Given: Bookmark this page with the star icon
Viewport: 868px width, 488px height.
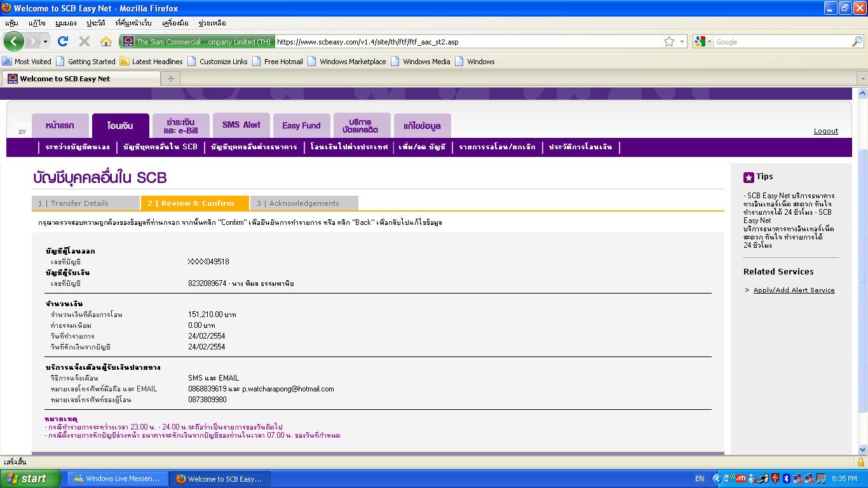Looking at the screenshot, I should (669, 42).
